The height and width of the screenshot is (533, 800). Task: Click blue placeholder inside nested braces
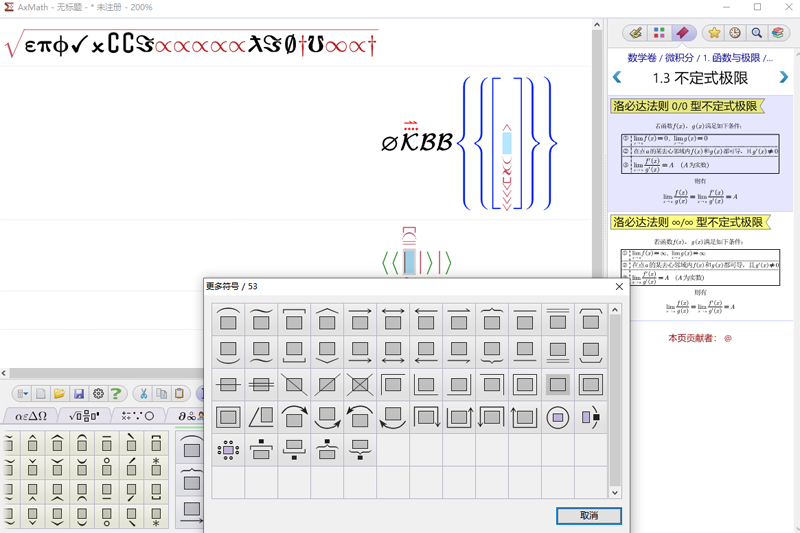click(507, 143)
